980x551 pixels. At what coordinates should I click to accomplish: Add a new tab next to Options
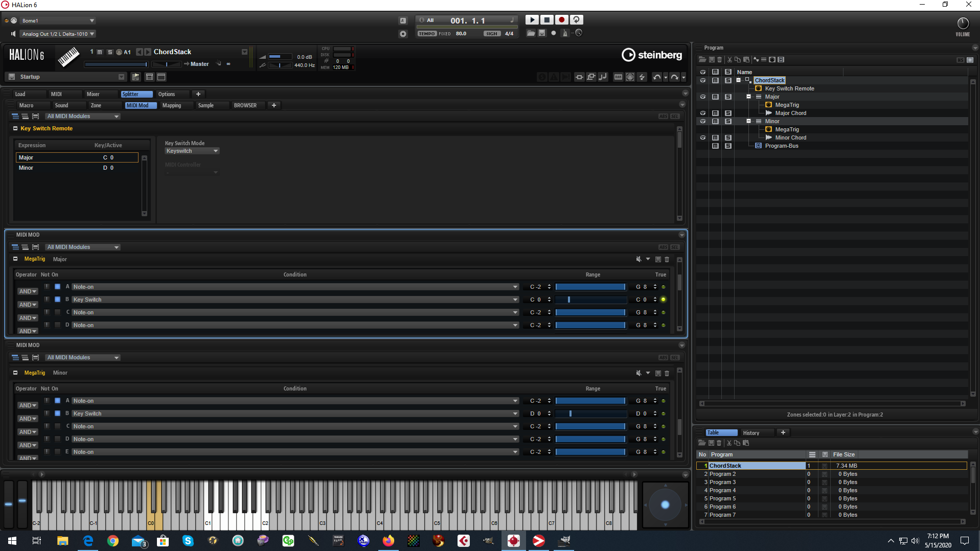click(198, 94)
